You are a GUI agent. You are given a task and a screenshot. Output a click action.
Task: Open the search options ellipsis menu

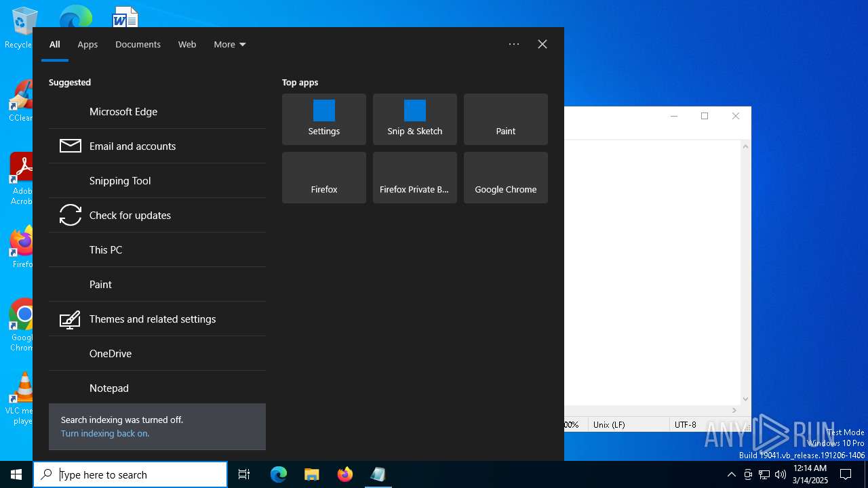tap(514, 44)
